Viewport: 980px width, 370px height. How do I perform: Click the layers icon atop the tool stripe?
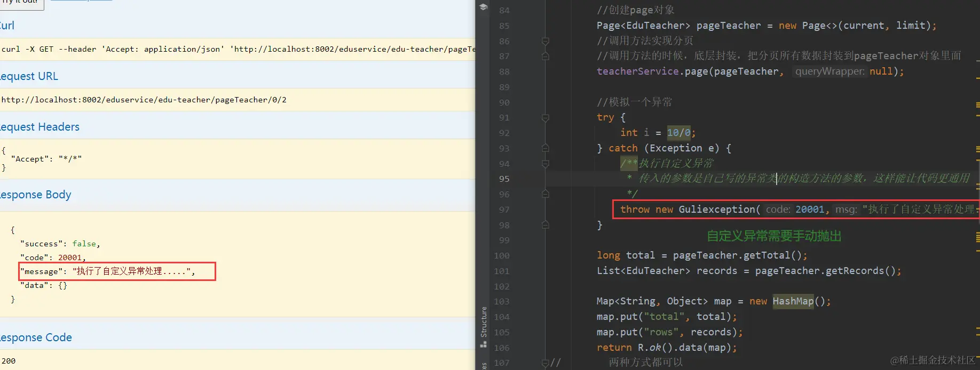point(483,7)
